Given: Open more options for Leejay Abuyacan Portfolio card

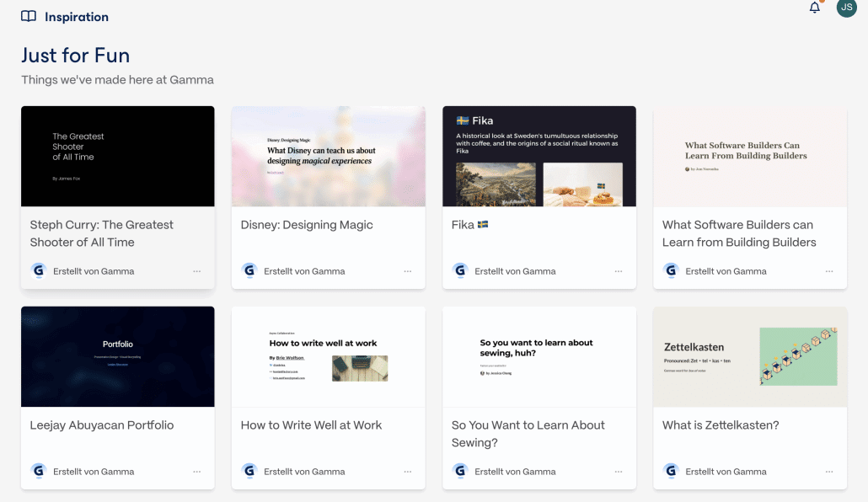Looking at the screenshot, I should 197,472.
